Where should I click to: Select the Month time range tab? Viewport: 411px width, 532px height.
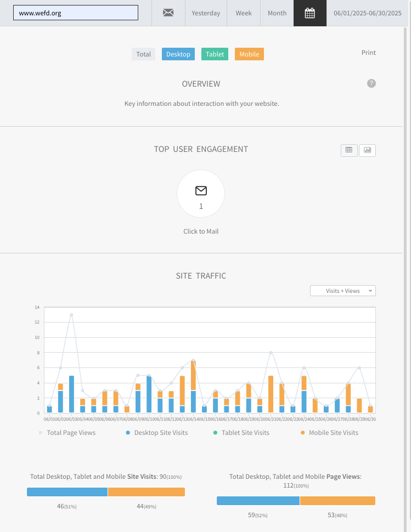[x=277, y=13]
